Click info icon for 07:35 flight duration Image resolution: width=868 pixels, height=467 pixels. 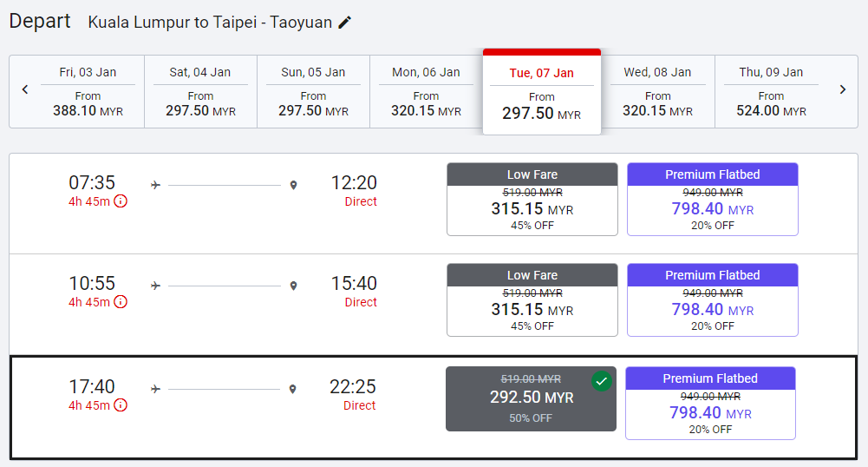(121, 201)
